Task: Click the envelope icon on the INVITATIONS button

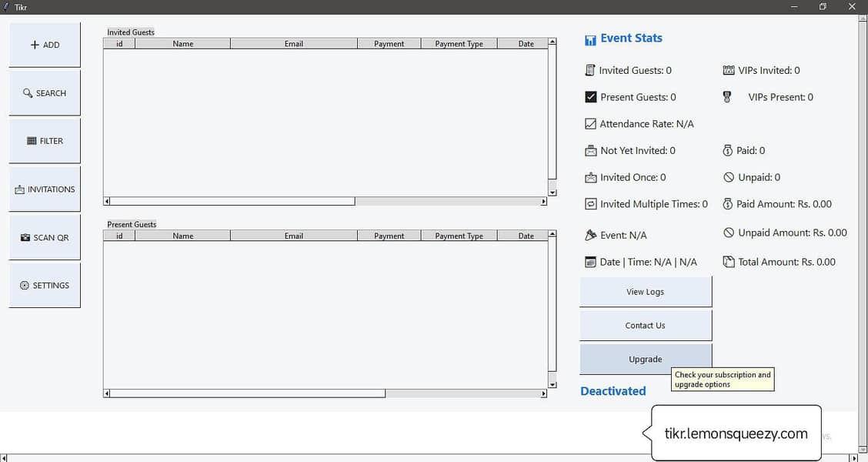Action: pyautogui.click(x=20, y=189)
